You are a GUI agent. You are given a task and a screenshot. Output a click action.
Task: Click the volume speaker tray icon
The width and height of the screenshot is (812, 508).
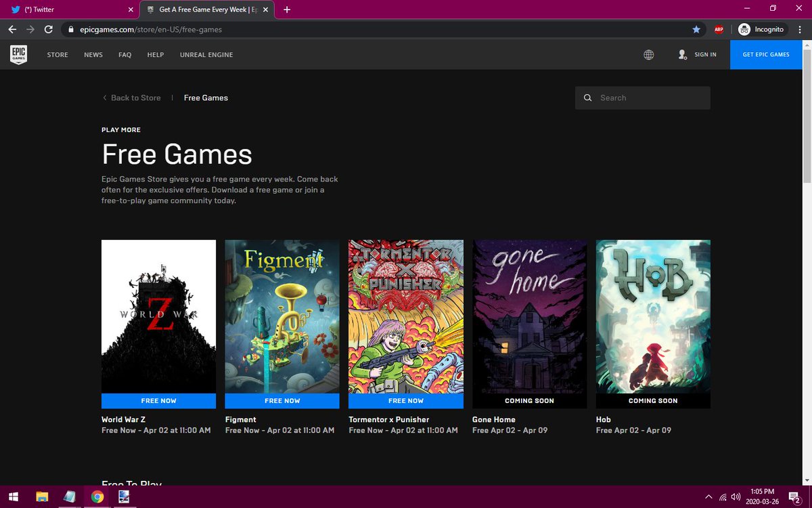tap(736, 496)
